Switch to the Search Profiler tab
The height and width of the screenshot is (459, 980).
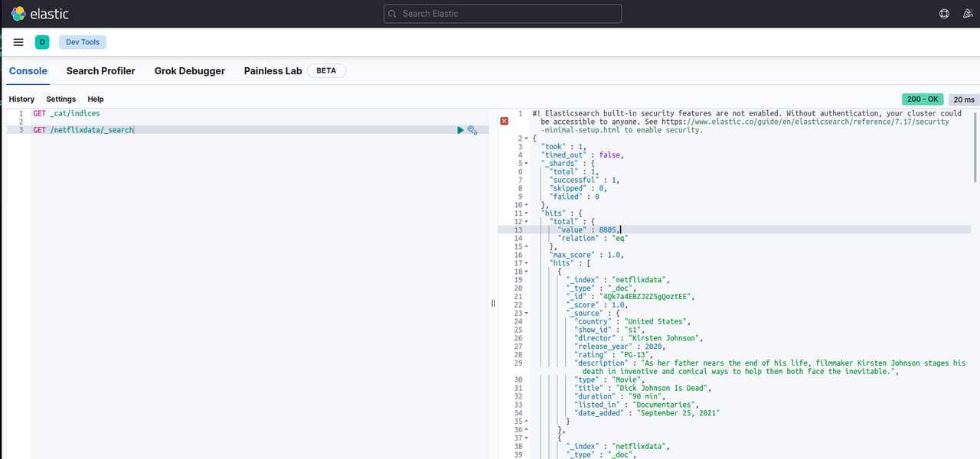[100, 70]
